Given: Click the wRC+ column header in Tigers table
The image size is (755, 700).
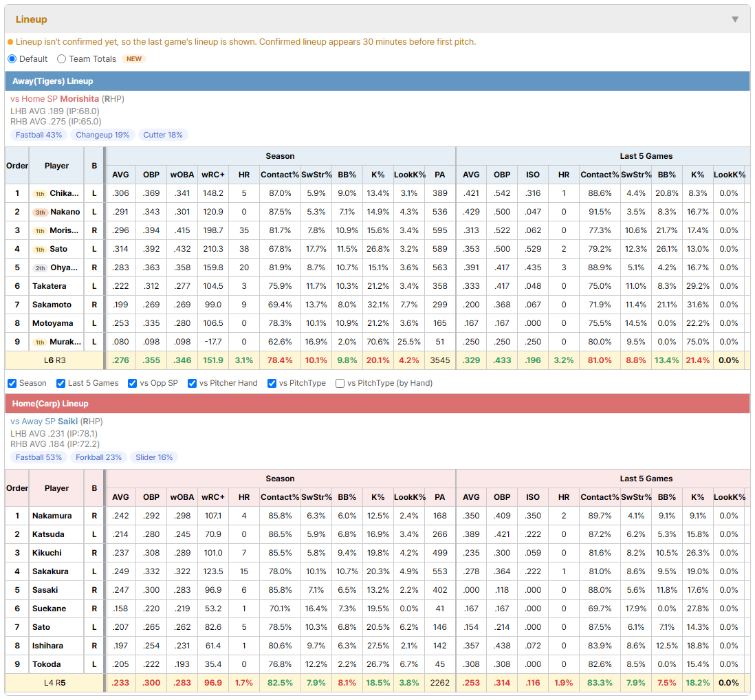Looking at the screenshot, I should click(213, 175).
